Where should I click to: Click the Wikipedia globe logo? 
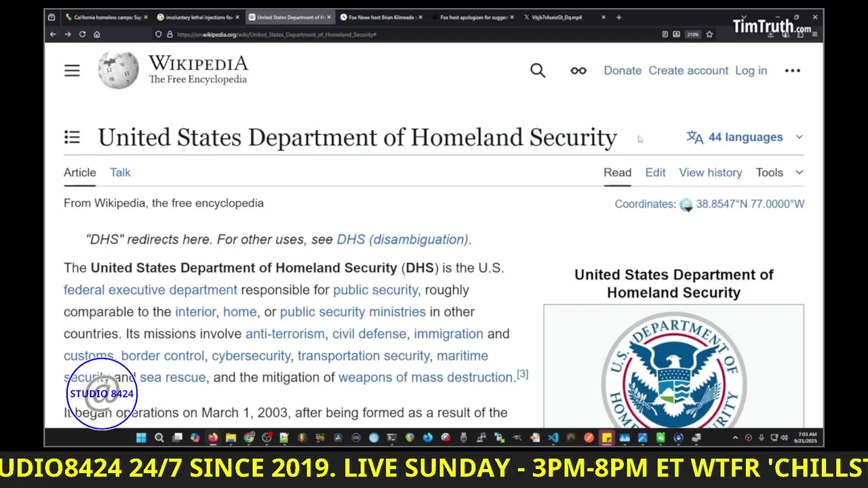119,70
